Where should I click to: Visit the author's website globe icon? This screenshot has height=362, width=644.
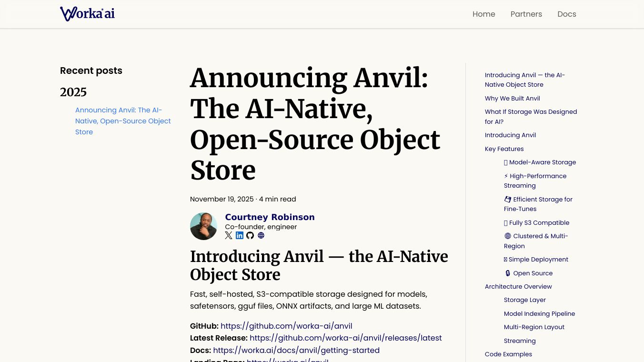[x=261, y=235]
